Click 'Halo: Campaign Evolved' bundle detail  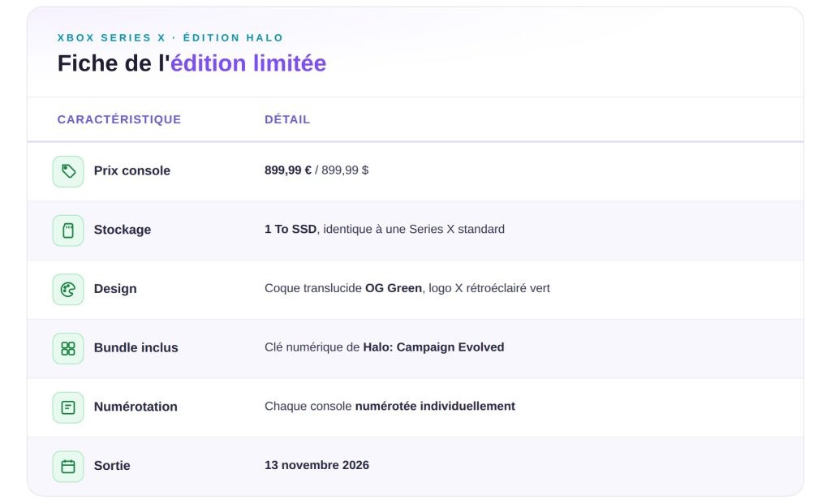tap(433, 347)
